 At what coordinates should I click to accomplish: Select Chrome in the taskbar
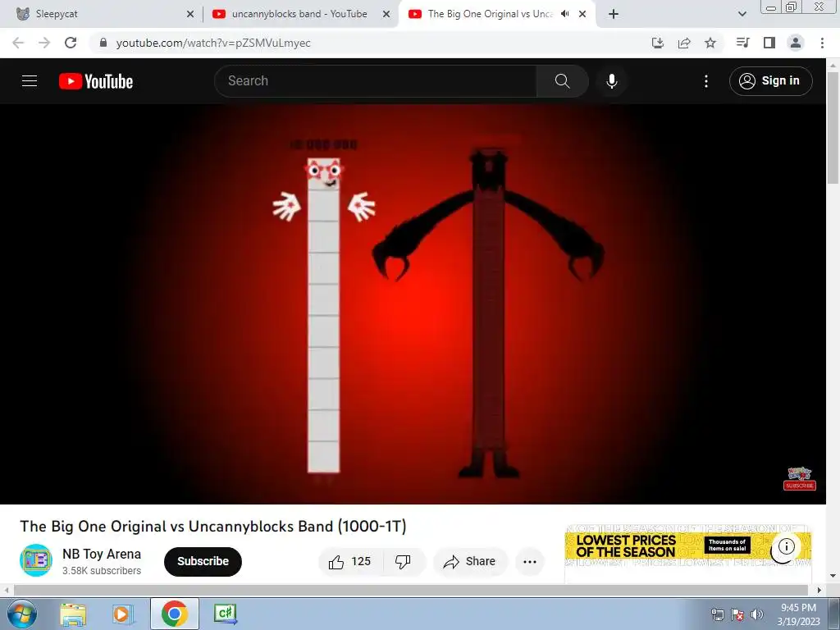tap(174, 614)
